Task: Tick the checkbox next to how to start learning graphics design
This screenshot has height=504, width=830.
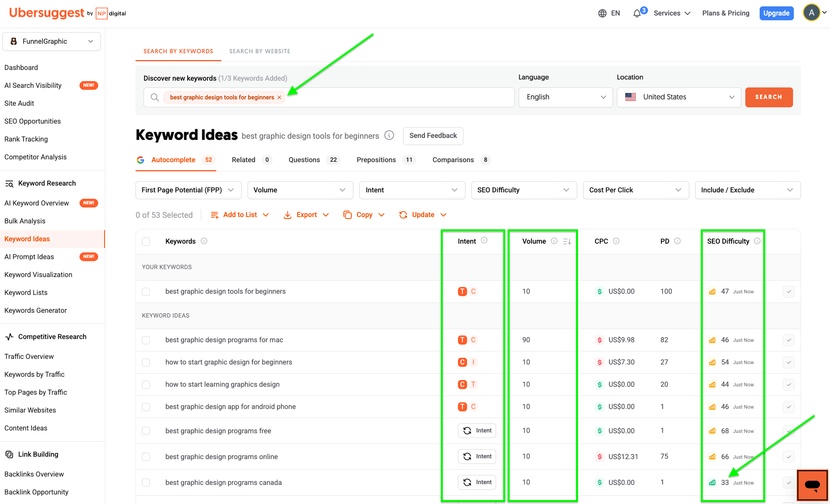Action: 146,384
